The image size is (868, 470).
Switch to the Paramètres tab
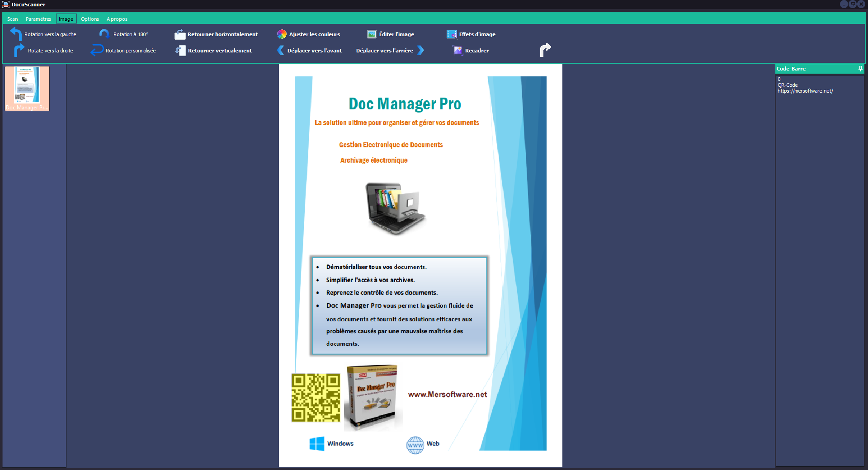(38, 19)
